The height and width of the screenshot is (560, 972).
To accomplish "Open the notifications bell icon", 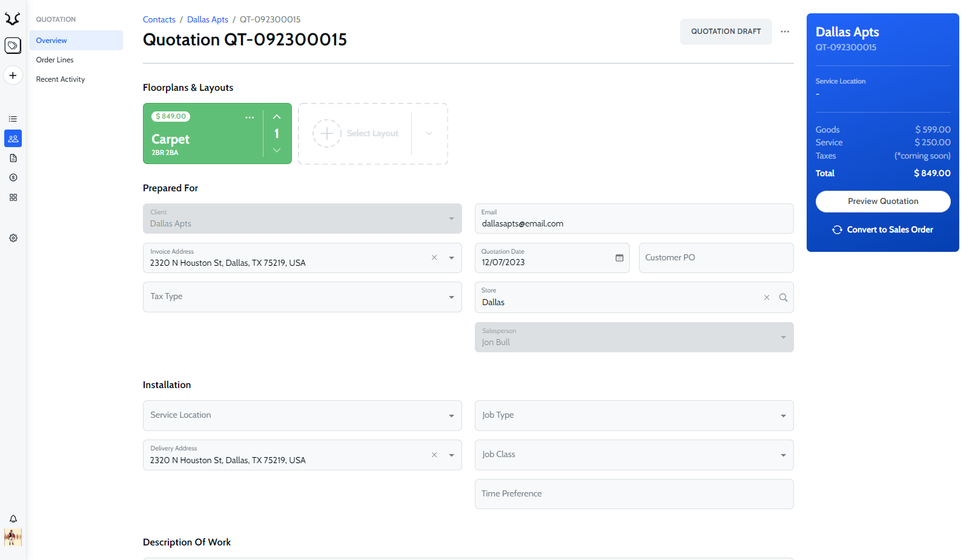I will click(13, 519).
